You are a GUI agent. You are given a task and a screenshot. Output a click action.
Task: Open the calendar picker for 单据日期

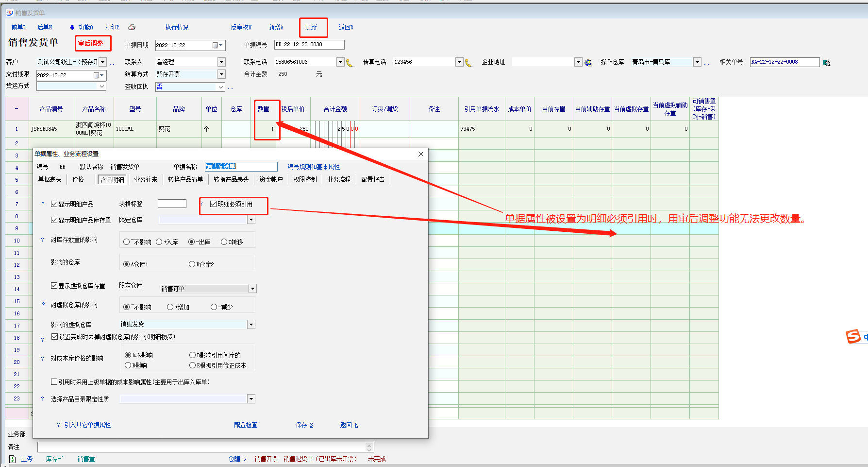(x=216, y=46)
